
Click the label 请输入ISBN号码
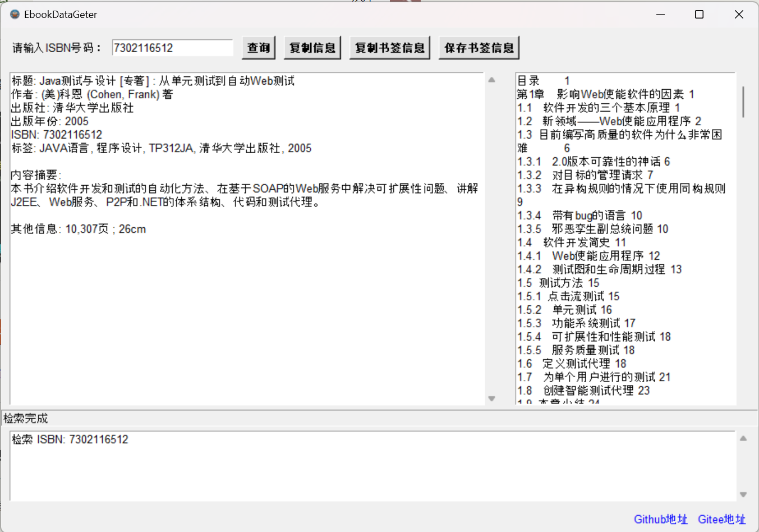57,48
